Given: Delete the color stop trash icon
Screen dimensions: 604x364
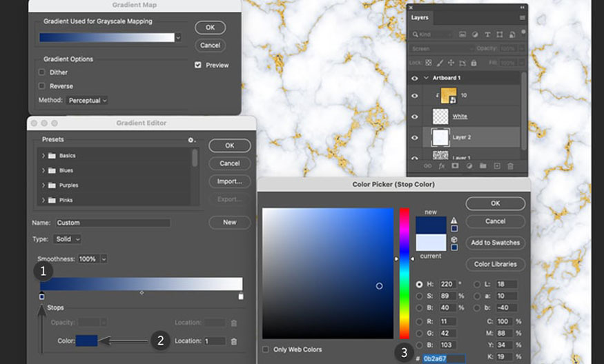Looking at the screenshot, I should pos(234,341).
